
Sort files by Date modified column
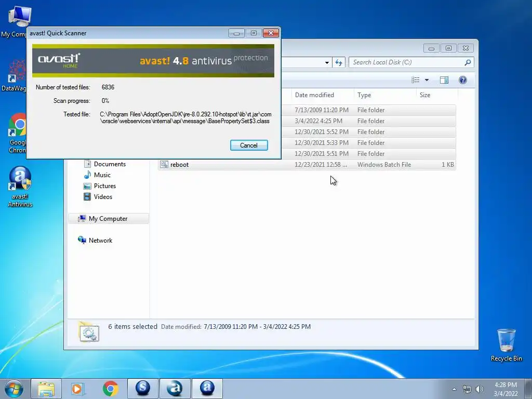tap(322, 95)
